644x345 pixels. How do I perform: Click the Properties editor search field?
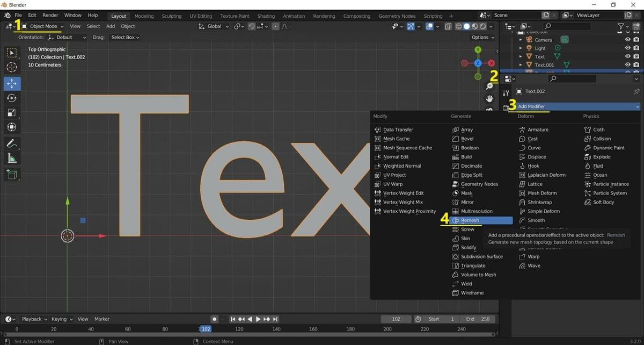coord(573,78)
